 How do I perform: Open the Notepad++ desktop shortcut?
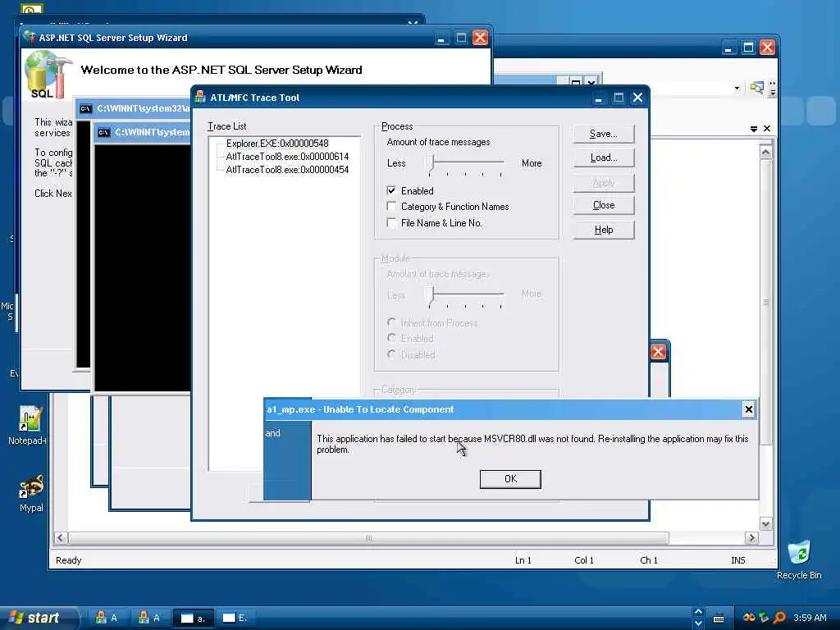(29, 426)
